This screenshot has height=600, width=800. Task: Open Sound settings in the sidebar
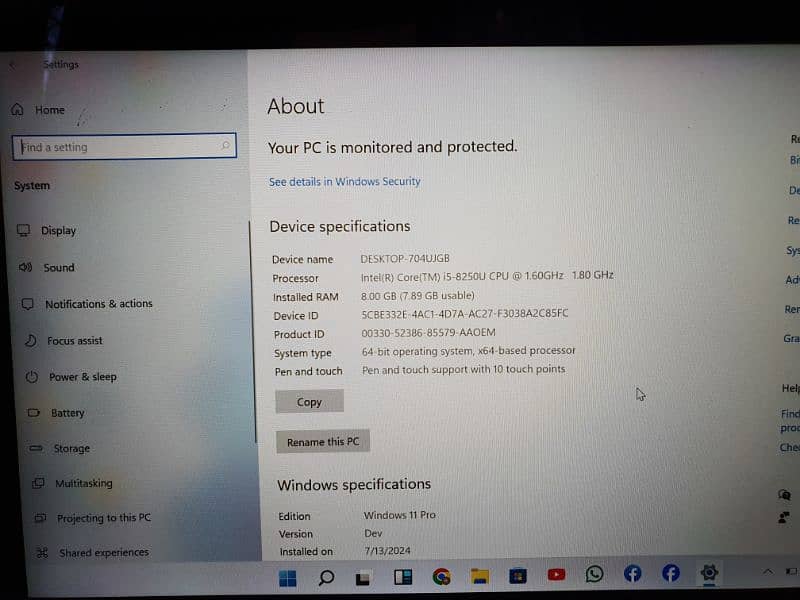coord(58,268)
